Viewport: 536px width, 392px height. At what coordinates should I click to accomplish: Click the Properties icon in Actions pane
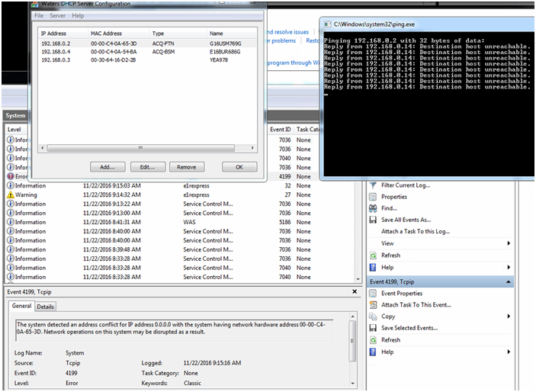pyautogui.click(x=373, y=197)
